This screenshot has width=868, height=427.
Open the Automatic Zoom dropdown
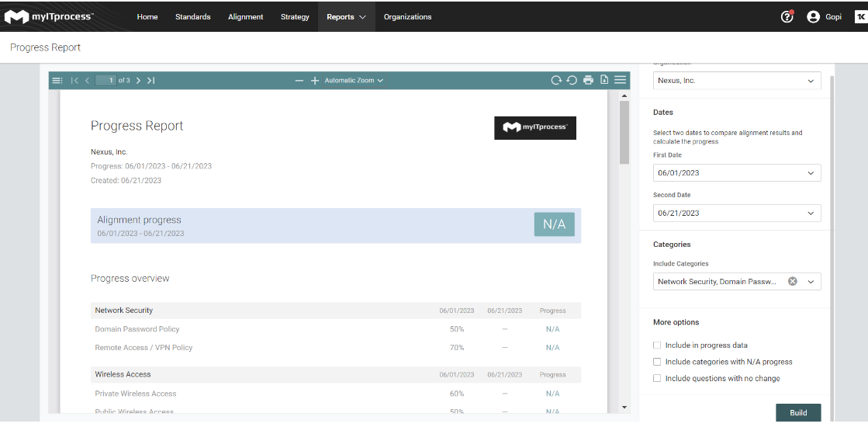pyautogui.click(x=354, y=81)
